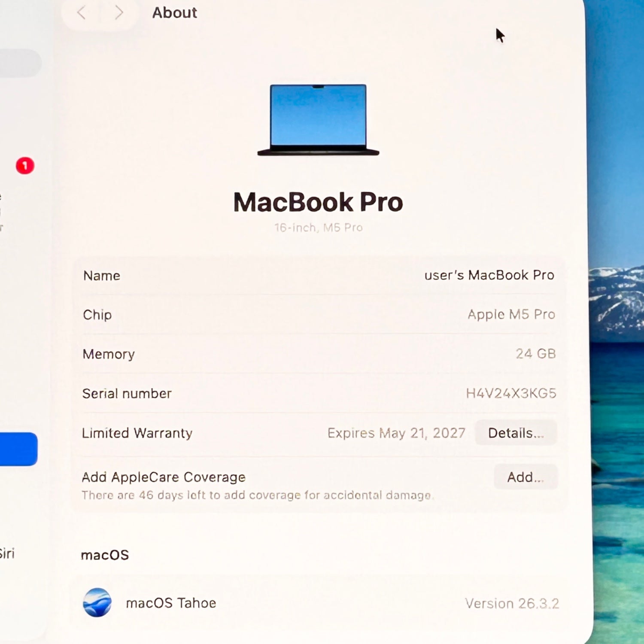Click the "Memory" row label
Image resolution: width=644 pixels, height=644 pixels.
tap(109, 354)
